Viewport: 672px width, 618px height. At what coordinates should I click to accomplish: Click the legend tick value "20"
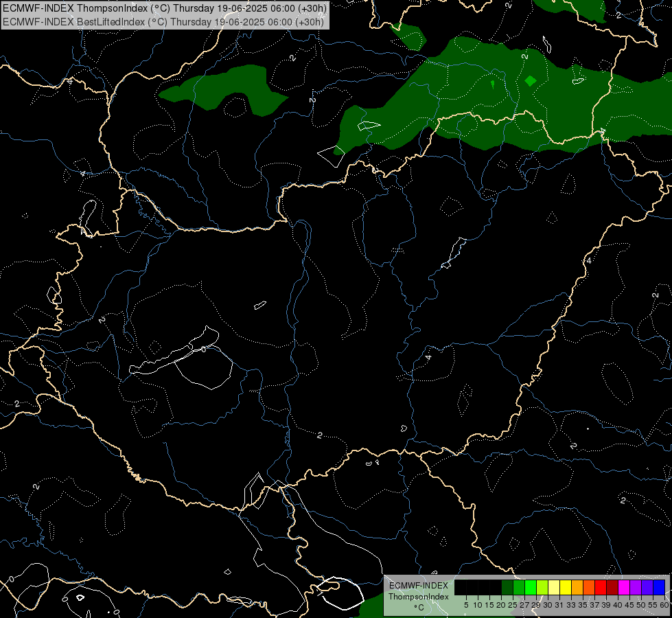(501, 605)
